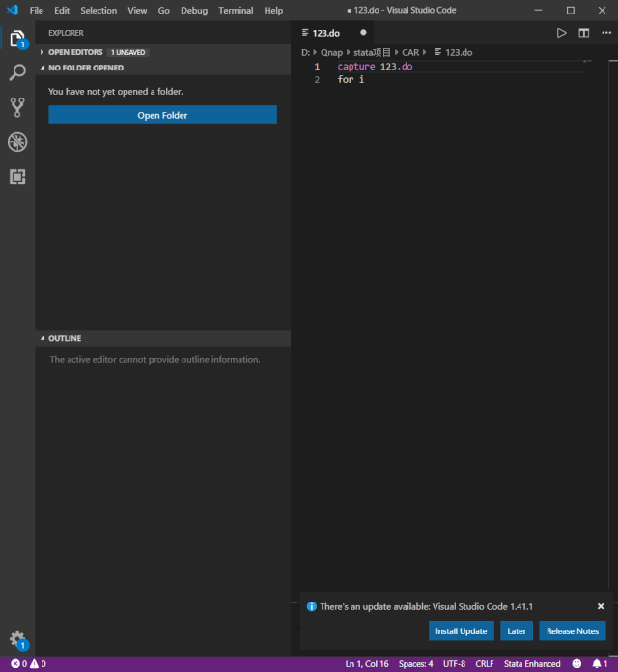This screenshot has height=672, width=618.
Task: Open the Manage gear icon
Action: click(17, 639)
